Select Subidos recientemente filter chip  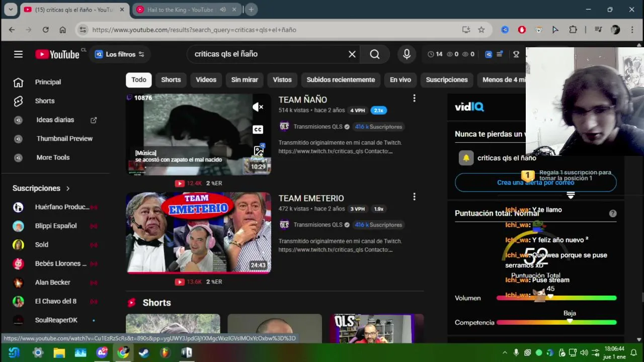(x=341, y=80)
